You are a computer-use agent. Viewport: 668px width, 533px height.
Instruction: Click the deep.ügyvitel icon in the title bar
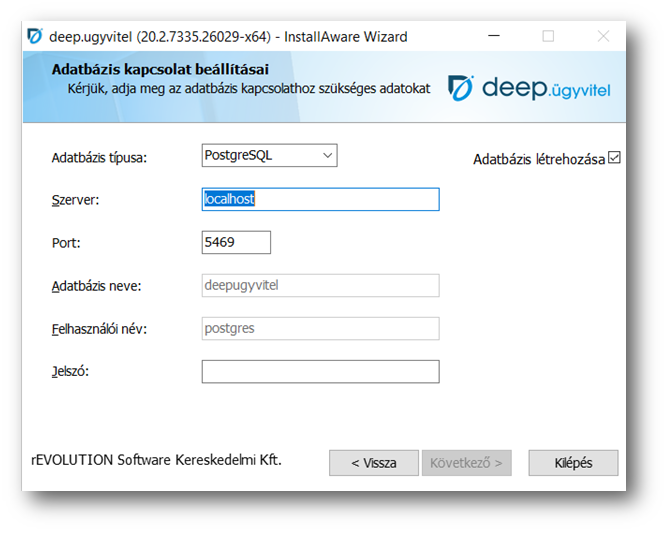(x=35, y=37)
